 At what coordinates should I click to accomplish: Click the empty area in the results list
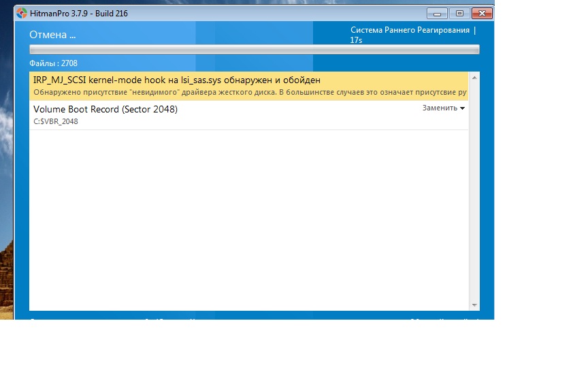[x=248, y=218]
